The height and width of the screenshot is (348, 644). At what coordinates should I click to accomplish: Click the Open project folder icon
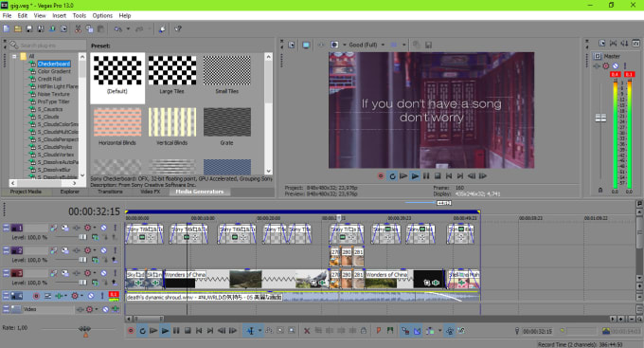18,28
